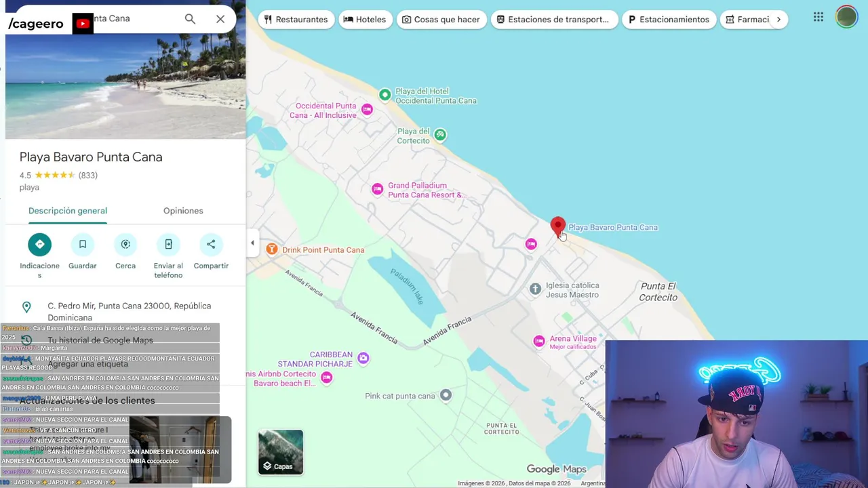This screenshot has width=868, height=488.
Task: Click the YouTube logo in overlay
Action: (83, 24)
